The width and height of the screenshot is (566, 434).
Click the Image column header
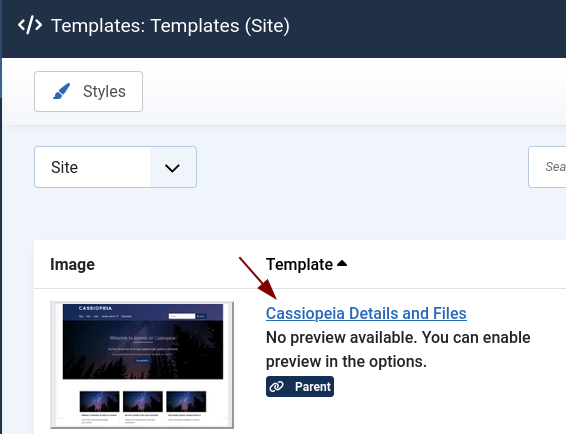(73, 264)
